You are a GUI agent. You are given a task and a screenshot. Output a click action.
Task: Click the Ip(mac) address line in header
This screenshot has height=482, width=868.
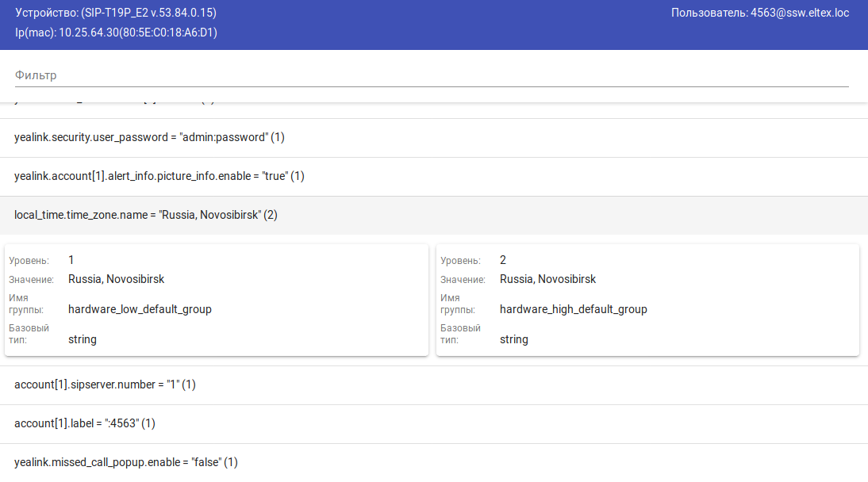pos(116,33)
